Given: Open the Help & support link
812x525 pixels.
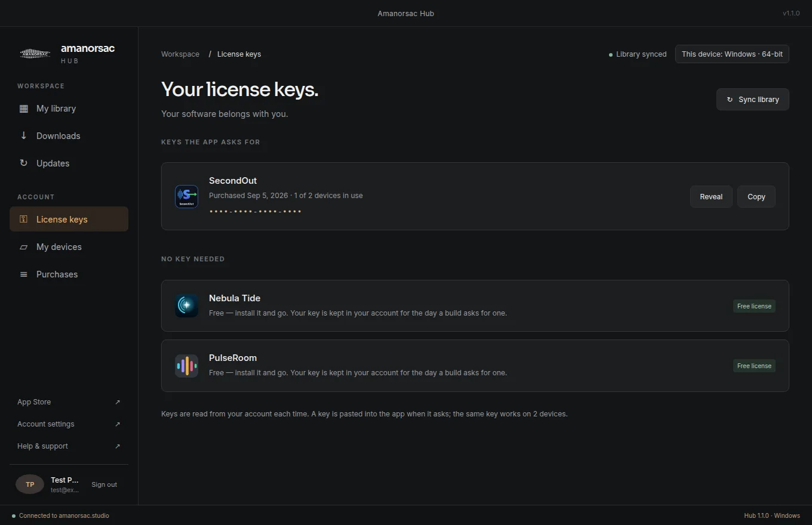Looking at the screenshot, I should [x=69, y=446].
